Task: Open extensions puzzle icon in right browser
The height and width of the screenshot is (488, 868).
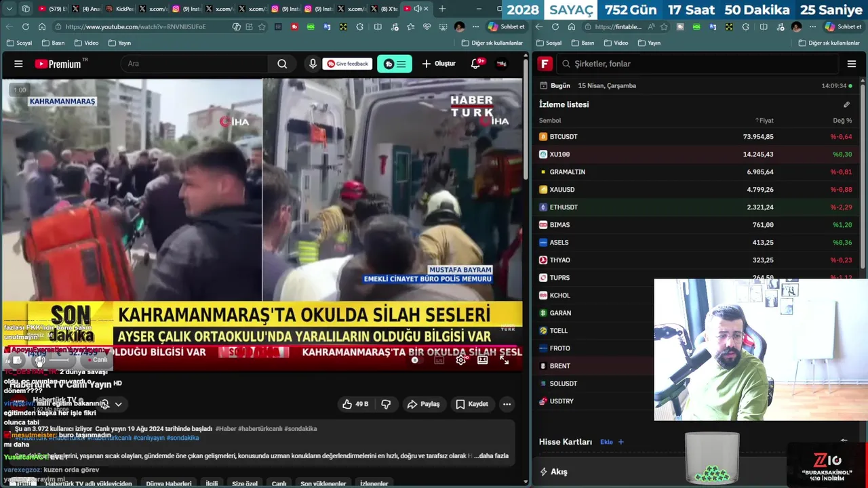Action: pyautogui.click(x=745, y=26)
